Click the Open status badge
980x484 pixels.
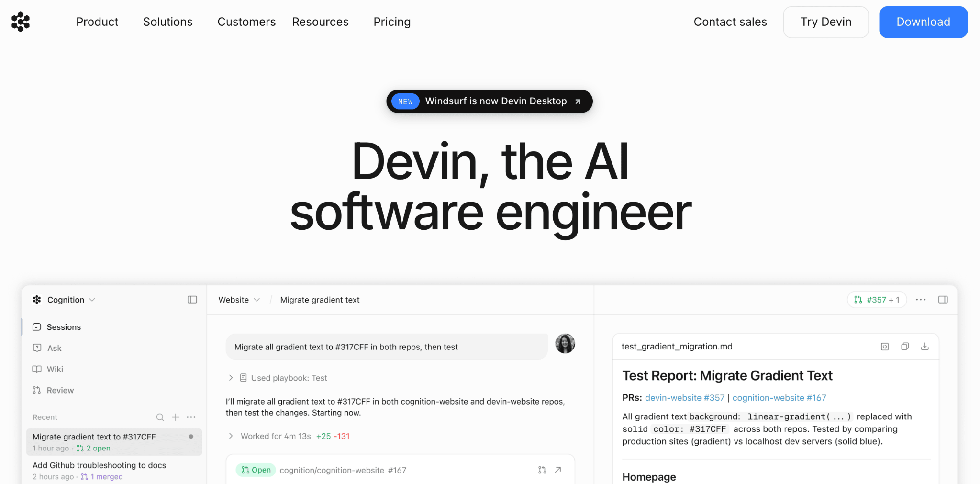(256, 470)
